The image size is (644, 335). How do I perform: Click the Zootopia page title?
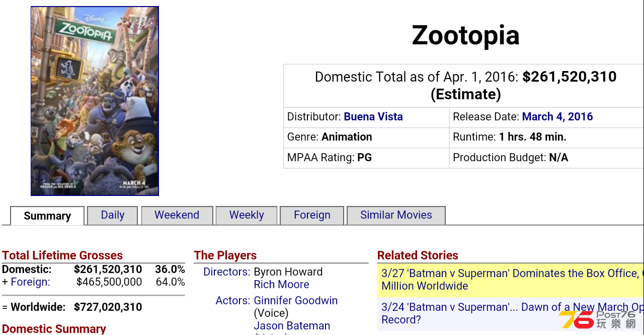coord(465,35)
